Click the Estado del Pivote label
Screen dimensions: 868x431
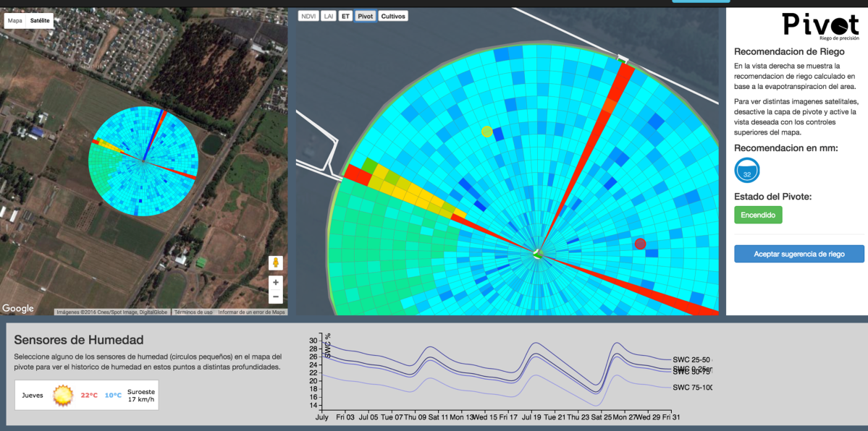774,197
